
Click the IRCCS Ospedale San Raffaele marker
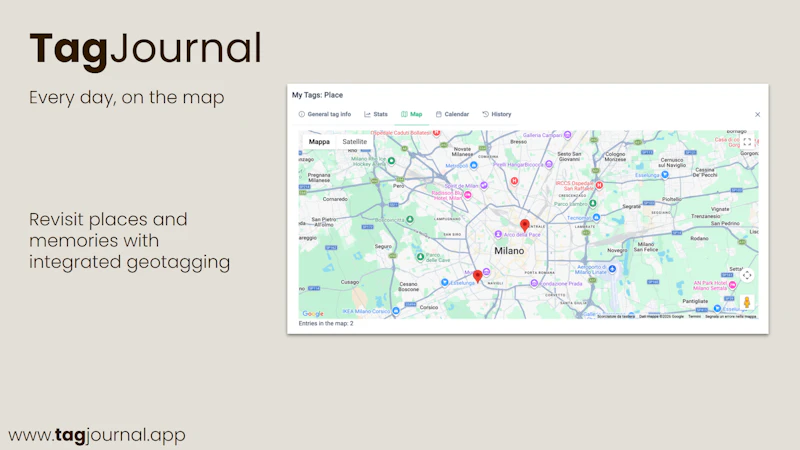click(x=599, y=185)
